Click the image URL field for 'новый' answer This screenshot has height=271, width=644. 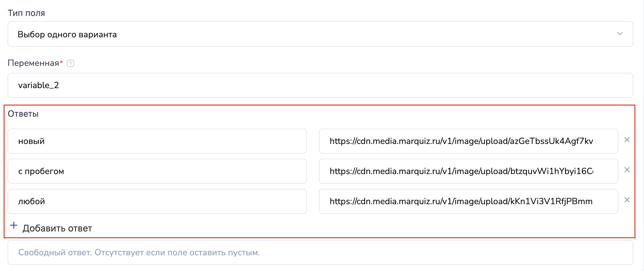(468, 141)
